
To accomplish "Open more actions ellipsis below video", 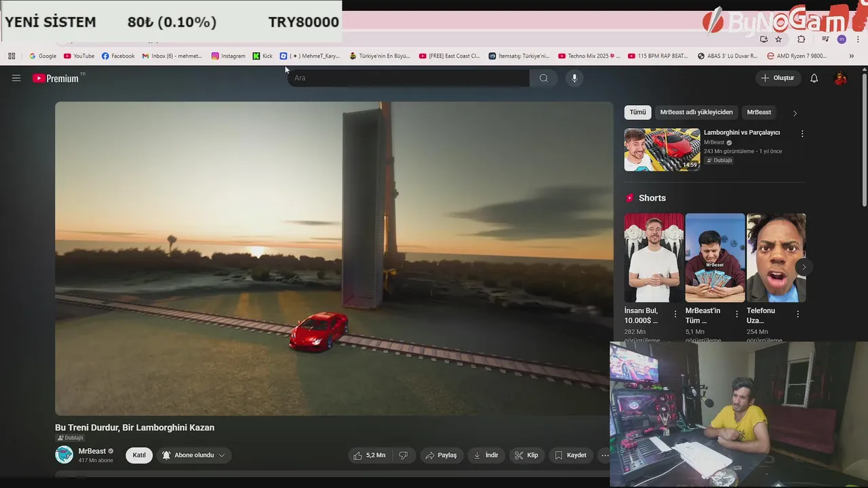I will coord(605,455).
